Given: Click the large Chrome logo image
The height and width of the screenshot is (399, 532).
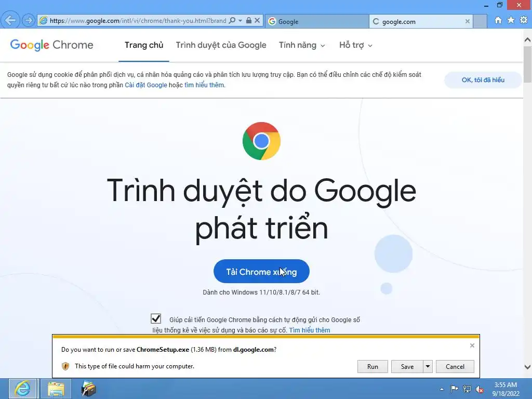Looking at the screenshot, I should coord(262,141).
